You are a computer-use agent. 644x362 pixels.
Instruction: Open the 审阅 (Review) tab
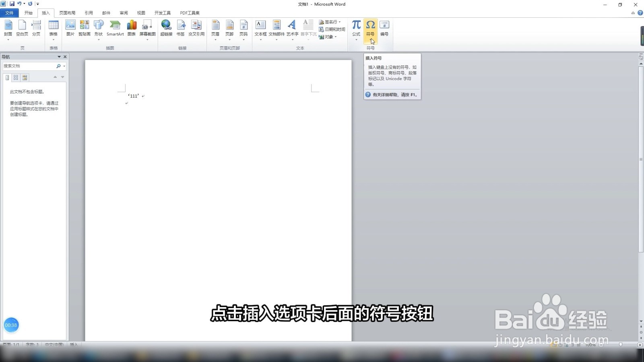[x=124, y=13]
